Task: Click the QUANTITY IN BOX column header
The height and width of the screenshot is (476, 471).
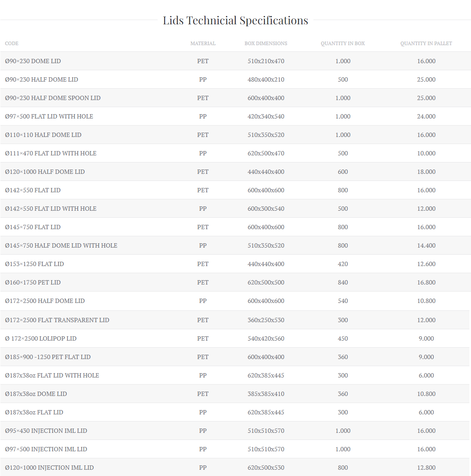Action: tap(343, 44)
